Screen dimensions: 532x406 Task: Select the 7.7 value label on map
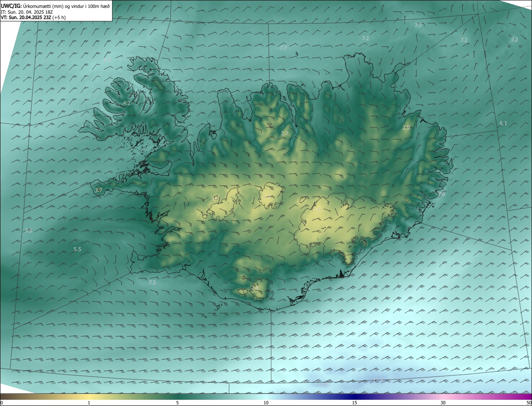283,48
